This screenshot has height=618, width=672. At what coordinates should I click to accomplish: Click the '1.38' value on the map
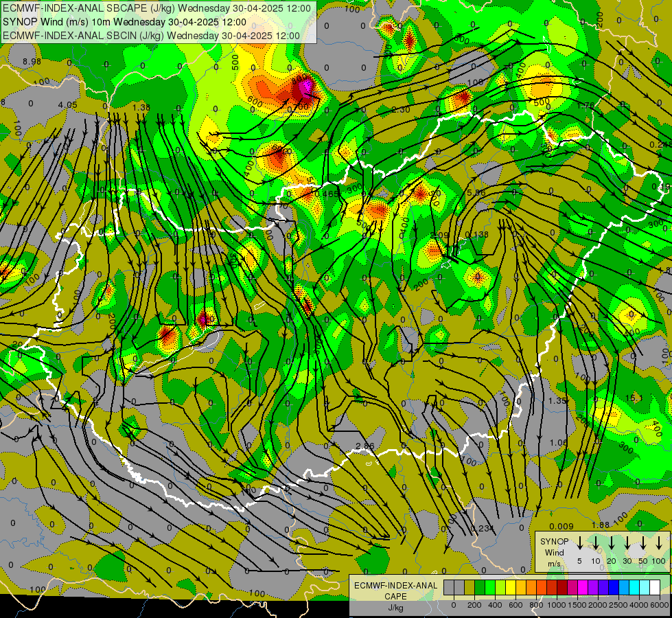click(141, 108)
